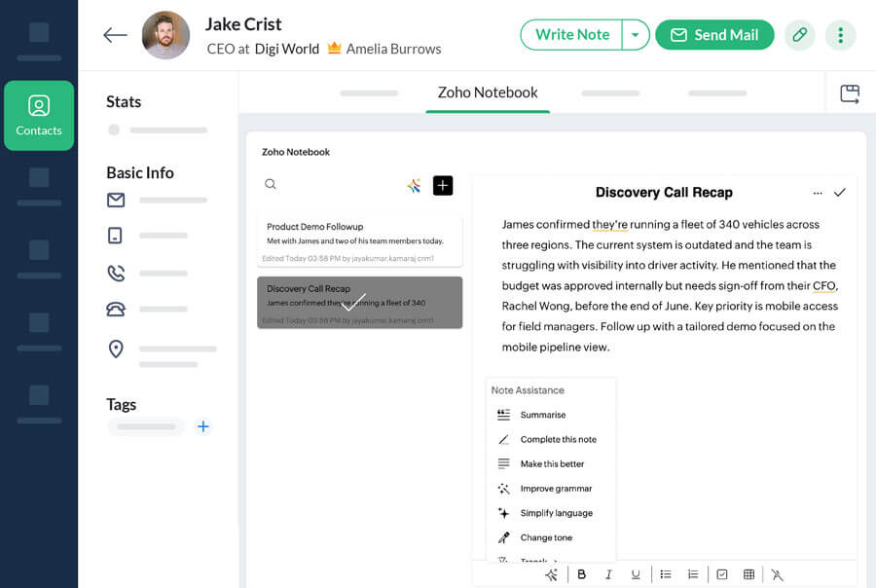The width and height of the screenshot is (876, 588).
Task: Insert a checklist checkbox
Action: [722, 574]
